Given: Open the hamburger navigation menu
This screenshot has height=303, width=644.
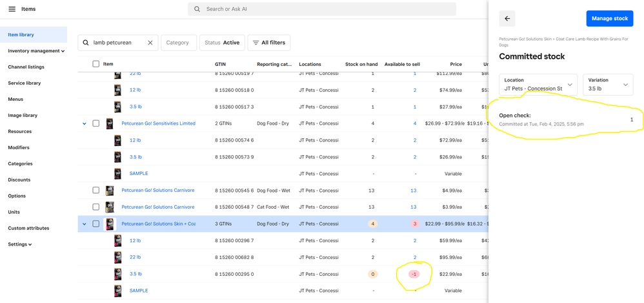Looking at the screenshot, I should pyautogui.click(x=12, y=9).
